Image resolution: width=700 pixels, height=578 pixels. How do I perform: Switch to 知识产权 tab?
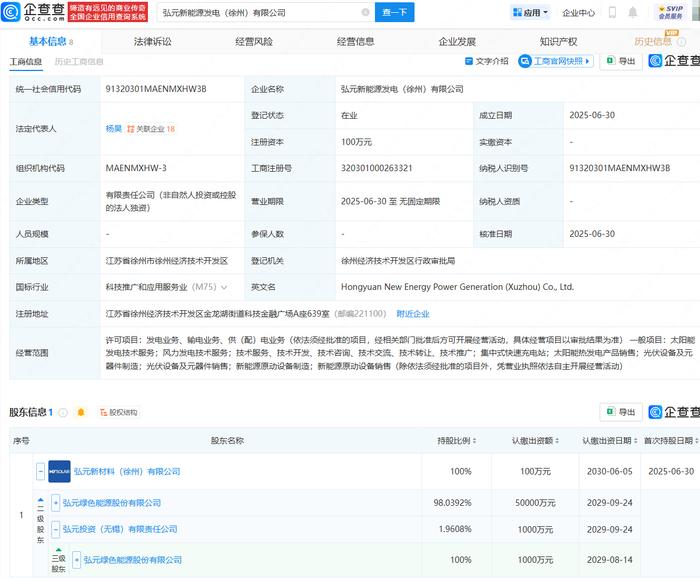click(x=558, y=42)
